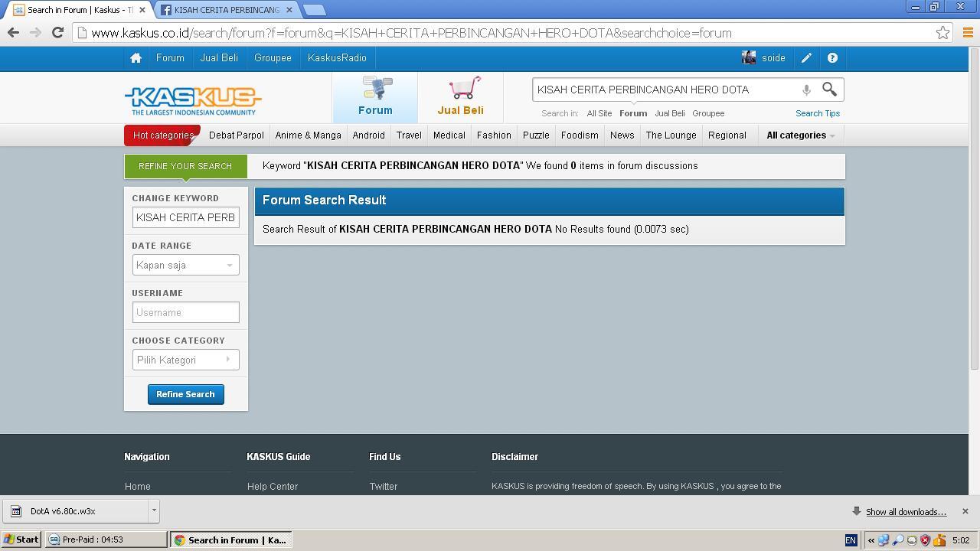This screenshot has width=980, height=551.
Task: Open Jual Beli in top navigation
Action: point(219,58)
